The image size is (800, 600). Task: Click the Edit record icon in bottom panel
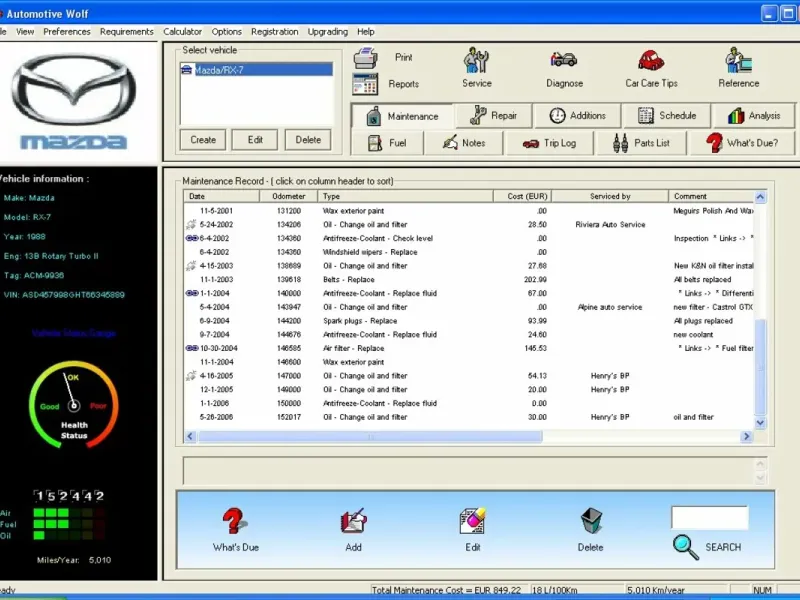point(472,521)
